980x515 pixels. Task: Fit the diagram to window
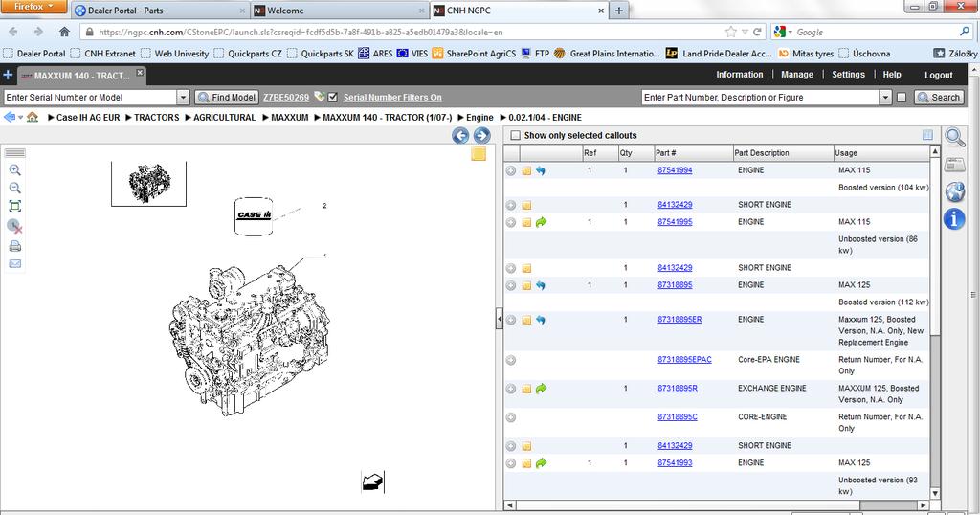tap(15, 206)
